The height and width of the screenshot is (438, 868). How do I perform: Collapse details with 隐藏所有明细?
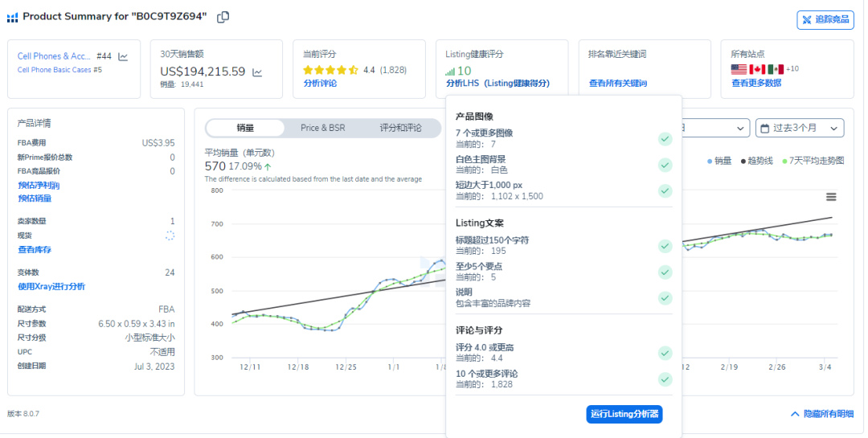tap(822, 414)
